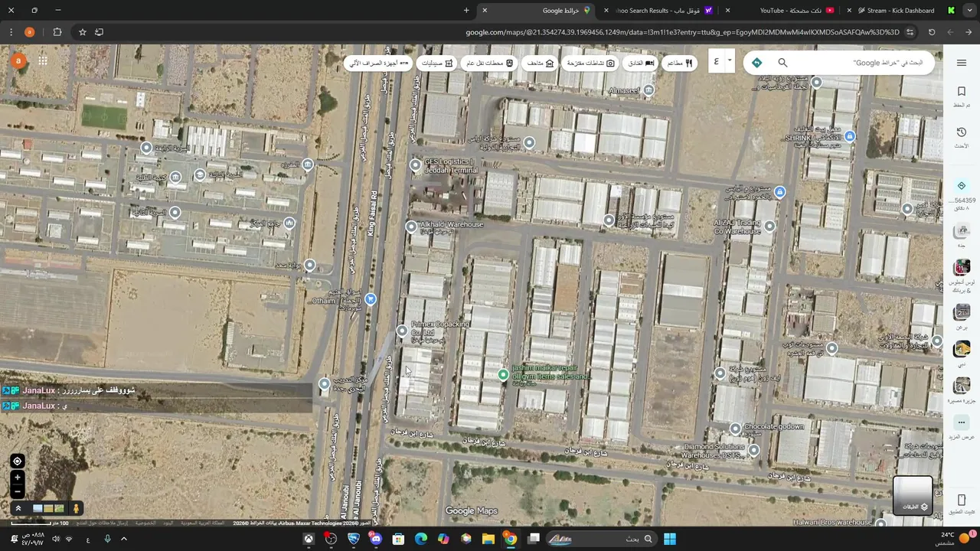Select the Museums category chip
Viewport: 980px width, 551px height.
(x=540, y=63)
